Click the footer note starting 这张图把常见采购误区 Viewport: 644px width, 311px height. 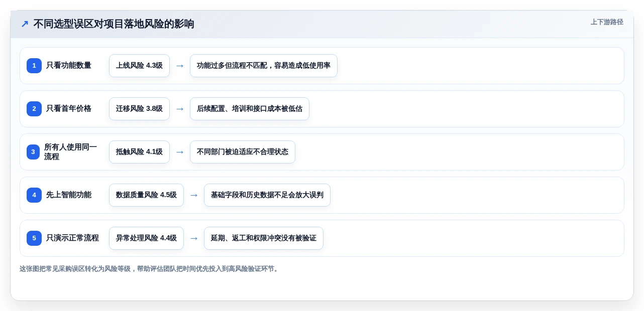tap(150, 269)
